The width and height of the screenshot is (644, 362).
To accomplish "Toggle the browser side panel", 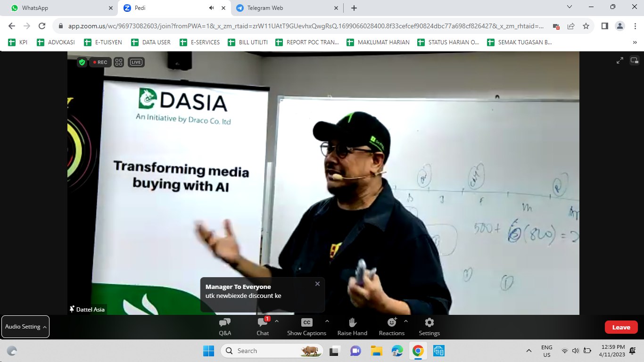I will click(x=605, y=26).
